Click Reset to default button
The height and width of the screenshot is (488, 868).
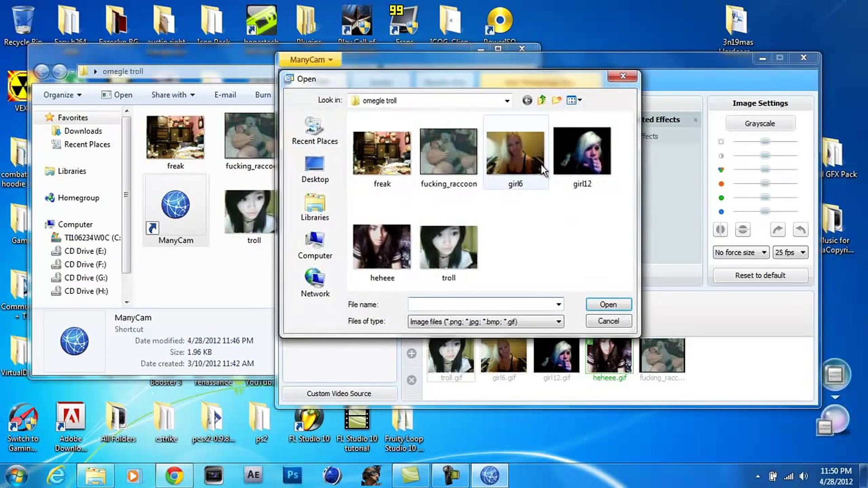760,275
